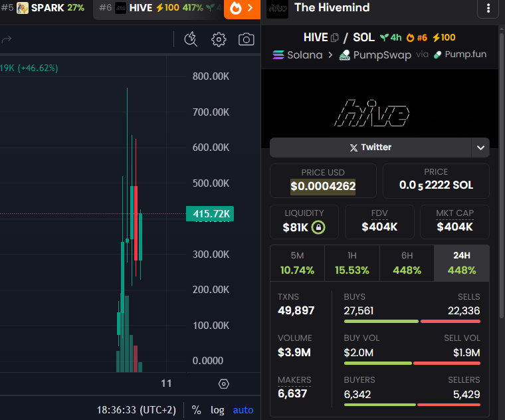This screenshot has width=505, height=420.
Task: Click the BUYS 27,561 value
Action: (x=359, y=311)
